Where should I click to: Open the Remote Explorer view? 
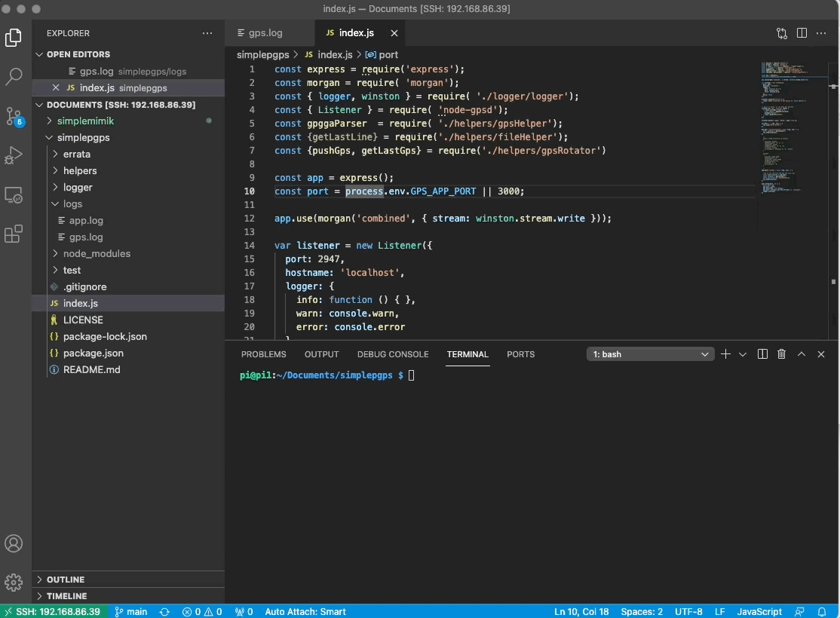click(x=14, y=195)
